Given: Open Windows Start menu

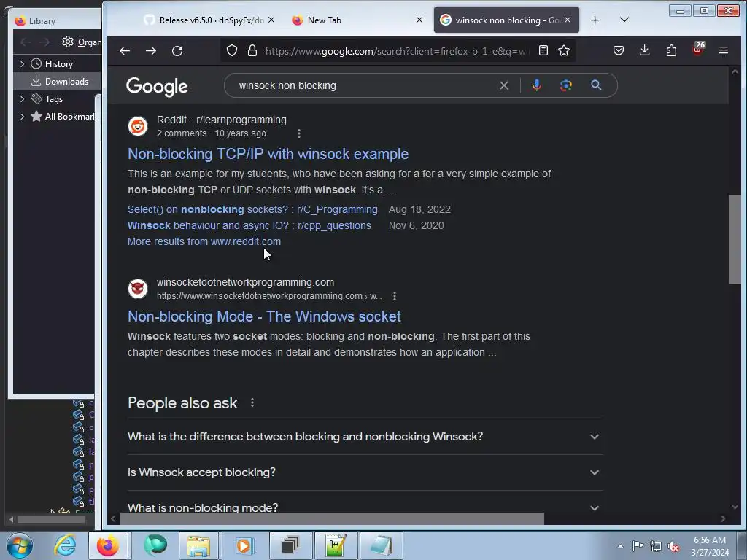Looking at the screenshot, I should 19,545.
